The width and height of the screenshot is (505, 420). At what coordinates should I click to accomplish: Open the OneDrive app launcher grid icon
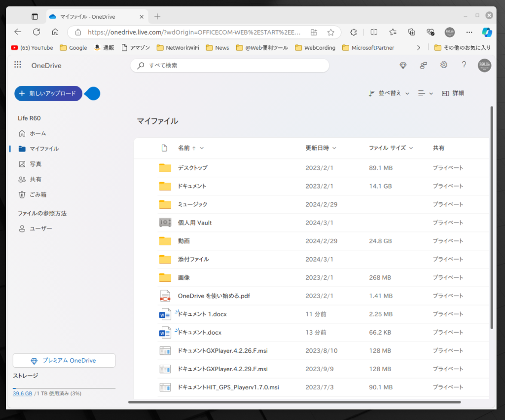[18, 65]
